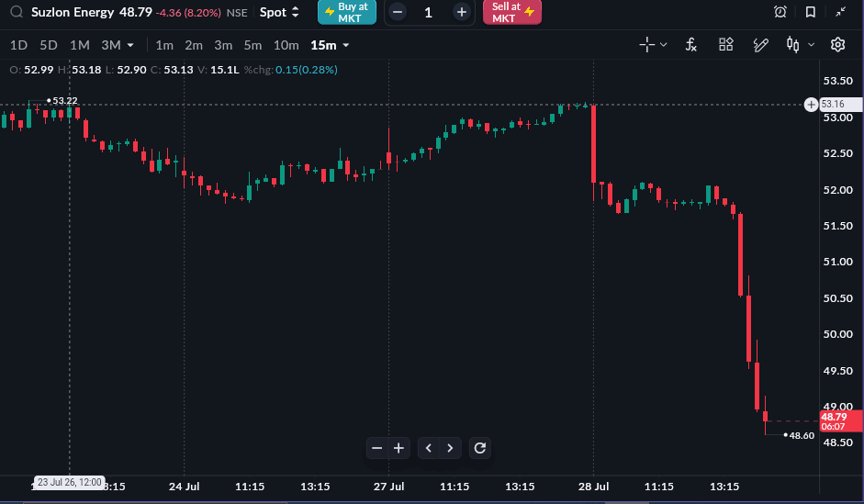Image resolution: width=864 pixels, height=504 pixels.
Task: Click the -4.36 (8.20%) change text
Action: (188, 13)
